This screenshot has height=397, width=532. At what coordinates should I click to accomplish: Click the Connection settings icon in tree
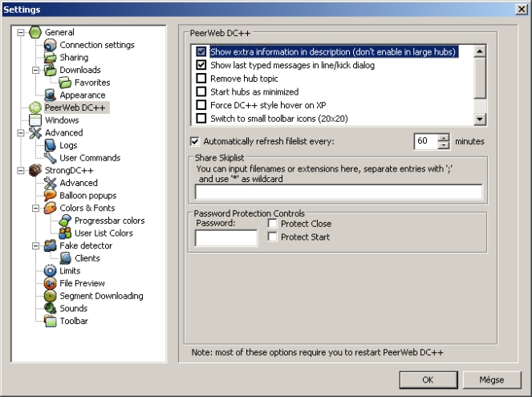tap(50, 45)
